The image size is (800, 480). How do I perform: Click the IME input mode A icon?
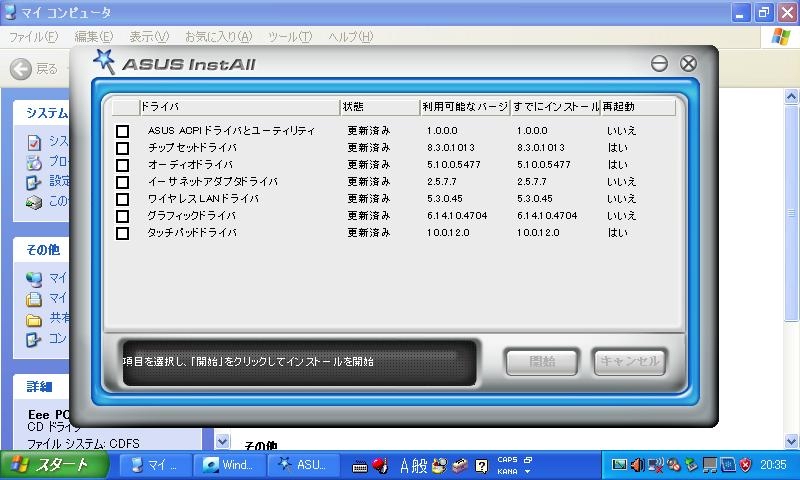(405, 466)
